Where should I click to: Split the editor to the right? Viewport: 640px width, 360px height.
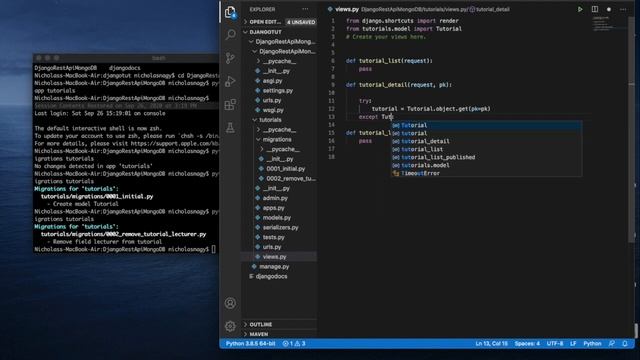[595, 9]
